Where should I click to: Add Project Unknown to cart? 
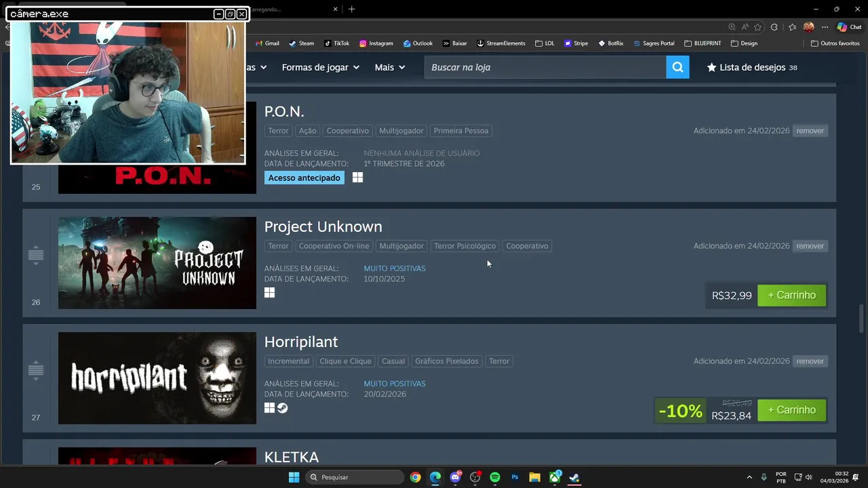click(x=791, y=295)
